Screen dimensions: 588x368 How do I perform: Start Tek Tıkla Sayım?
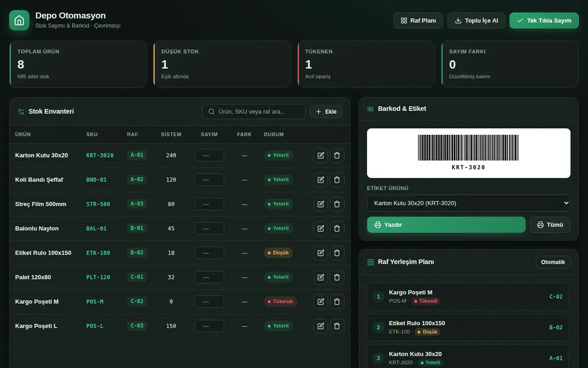tap(544, 21)
